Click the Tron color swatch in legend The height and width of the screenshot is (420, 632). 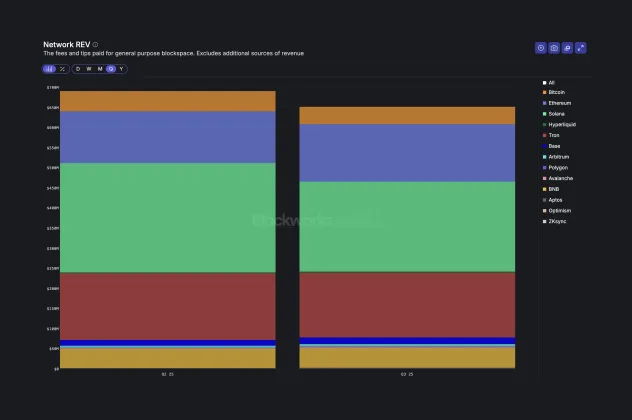(545, 135)
